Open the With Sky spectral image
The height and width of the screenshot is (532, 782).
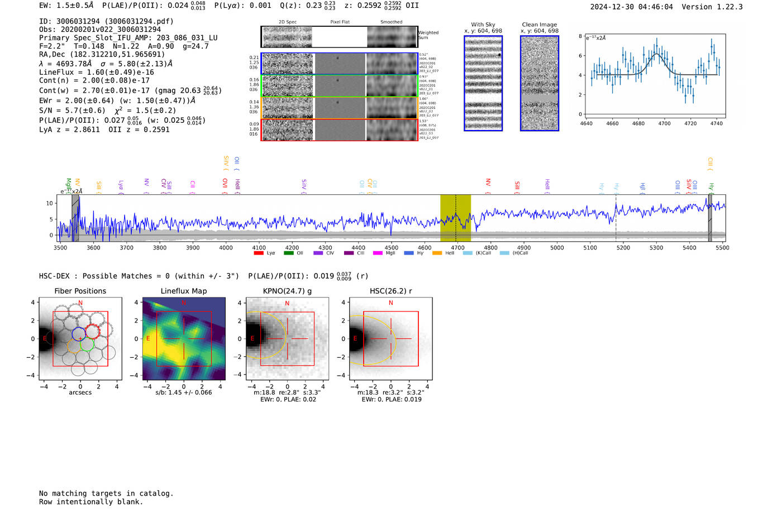[x=483, y=83]
